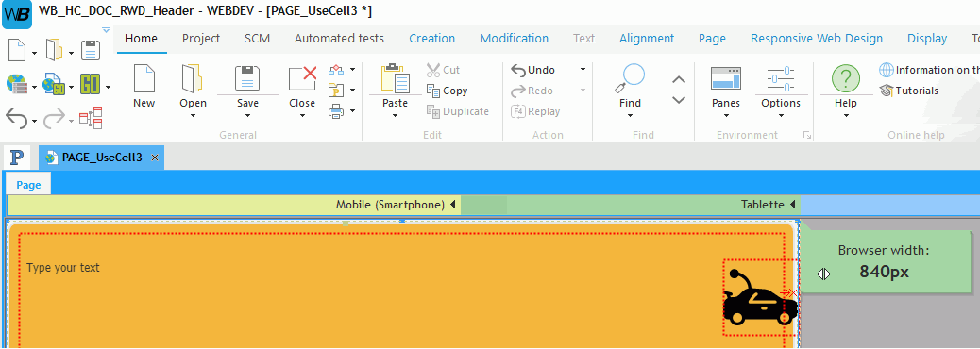Expand the Open dropdown arrow

pos(193,115)
